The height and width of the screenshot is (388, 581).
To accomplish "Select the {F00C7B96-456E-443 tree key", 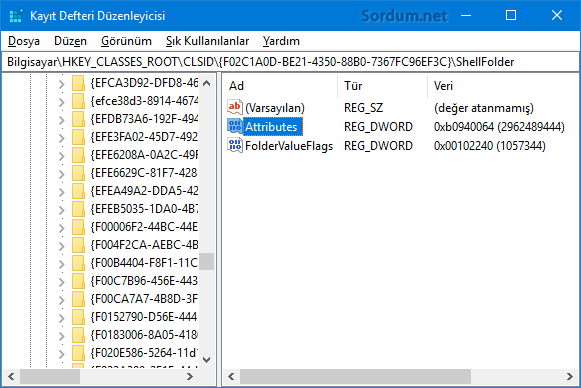I will (x=144, y=281).
